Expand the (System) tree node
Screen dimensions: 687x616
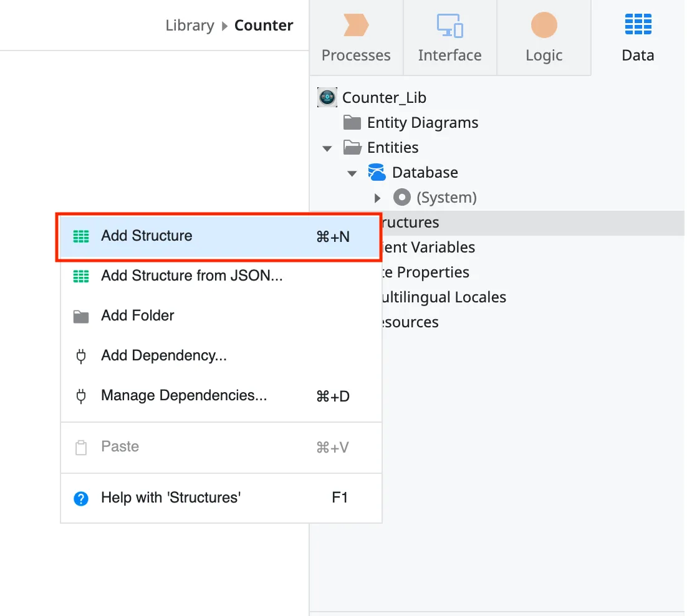[377, 198]
